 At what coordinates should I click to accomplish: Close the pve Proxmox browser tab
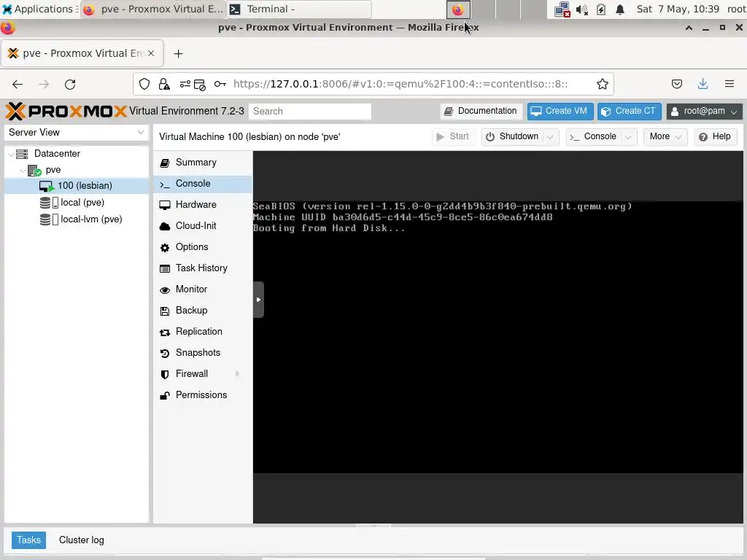[x=151, y=53]
